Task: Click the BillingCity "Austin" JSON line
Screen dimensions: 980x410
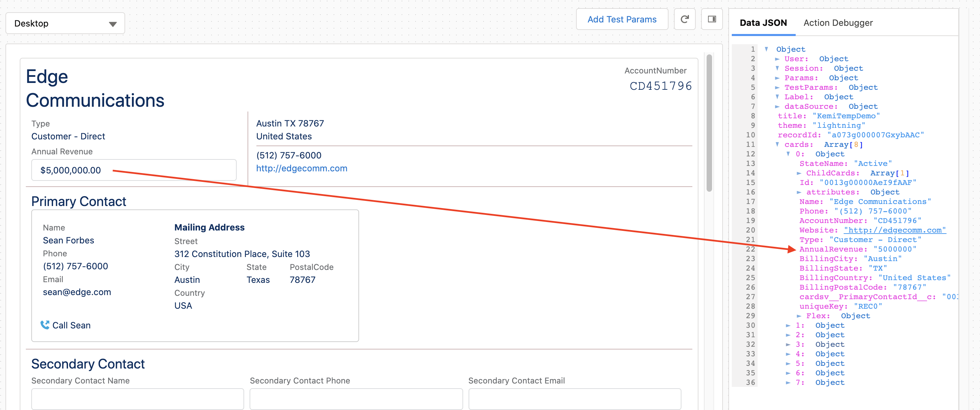Action: (x=850, y=259)
